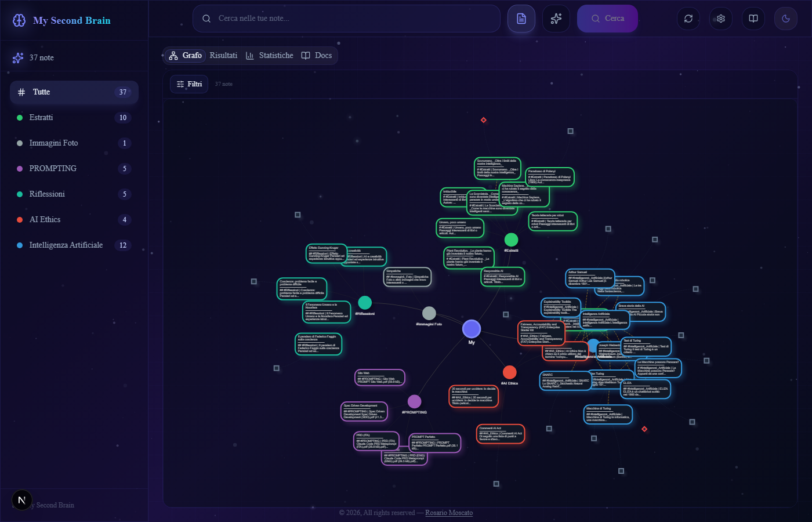Open the Spec Driven Development note card
This screenshot has width=812, height=522.
(x=364, y=411)
